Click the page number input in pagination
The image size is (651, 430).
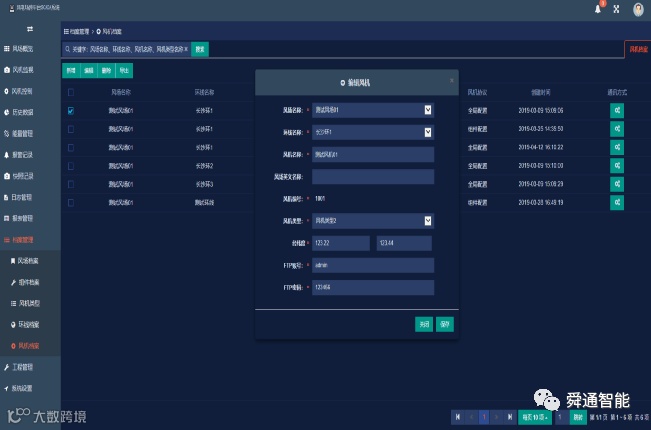tap(560, 417)
